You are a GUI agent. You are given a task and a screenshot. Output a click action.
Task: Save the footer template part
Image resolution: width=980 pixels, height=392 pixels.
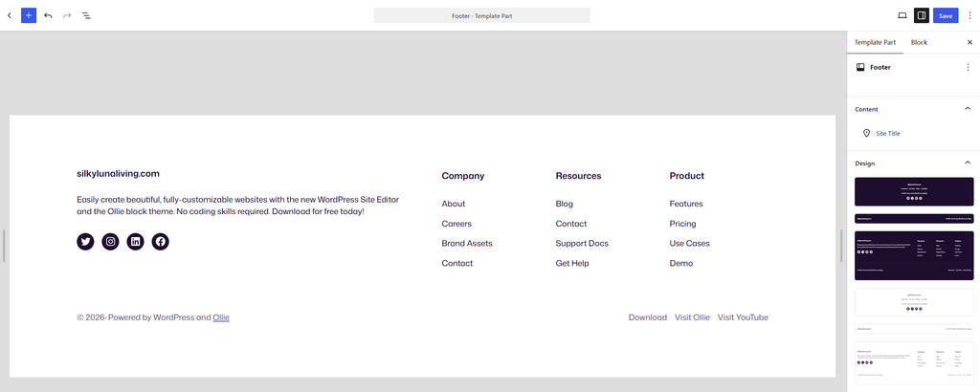(945, 15)
